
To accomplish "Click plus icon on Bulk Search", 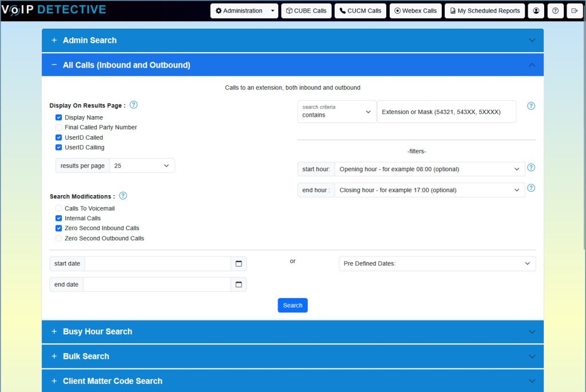I will pos(54,356).
